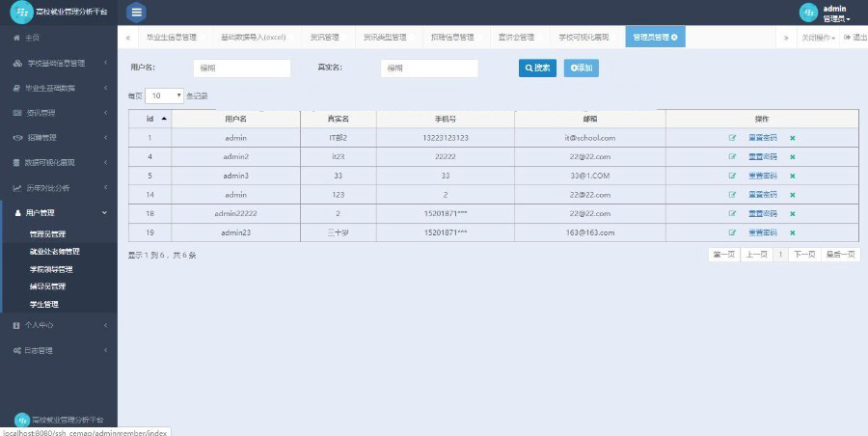The image size is (868, 436).
Task: Open the records-per-page dropdown showing 10
Action: [x=165, y=95]
